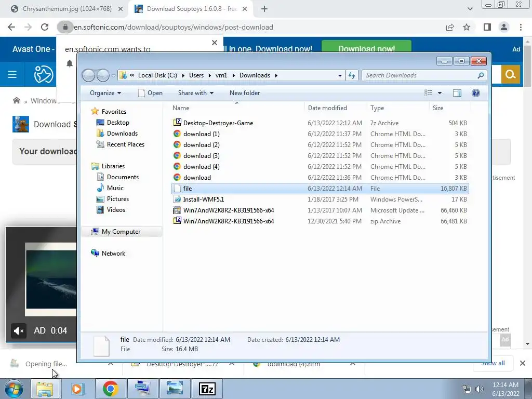Select download (2) file

pos(201,145)
